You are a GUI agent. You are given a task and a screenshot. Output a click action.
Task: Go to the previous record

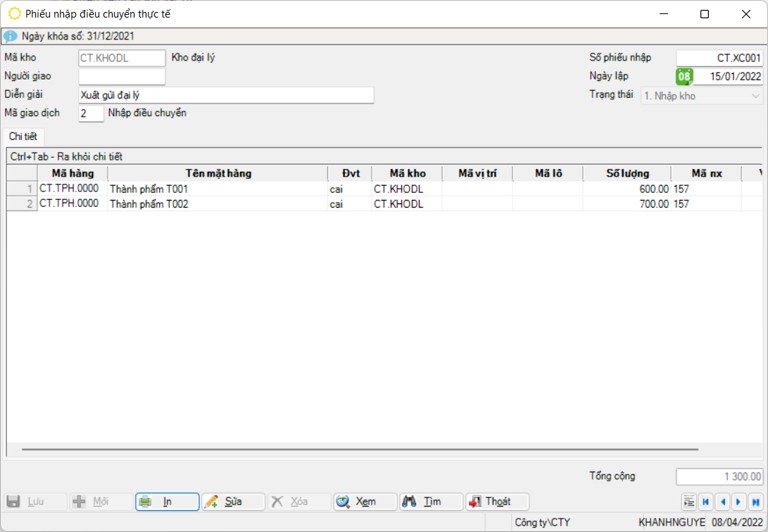tap(722, 502)
